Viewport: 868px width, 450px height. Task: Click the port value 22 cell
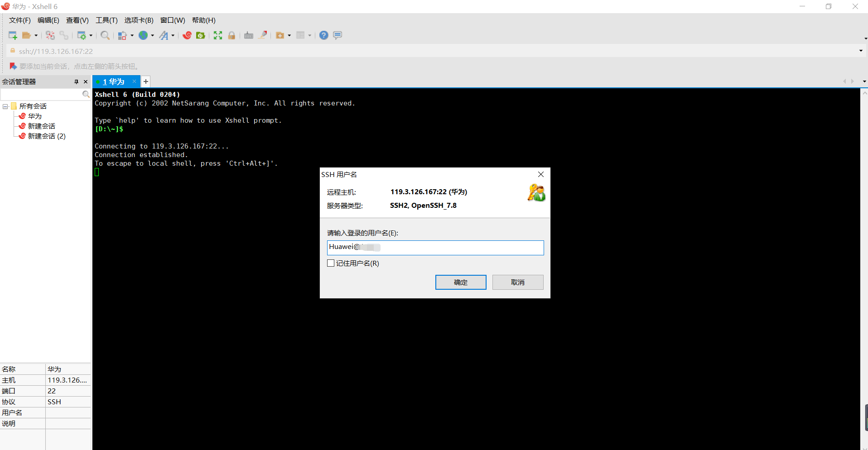coord(68,391)
